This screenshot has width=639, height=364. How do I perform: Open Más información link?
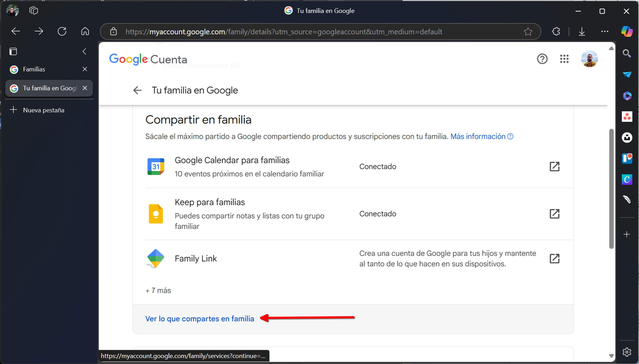pyautogui.click(x=482, y=136)
